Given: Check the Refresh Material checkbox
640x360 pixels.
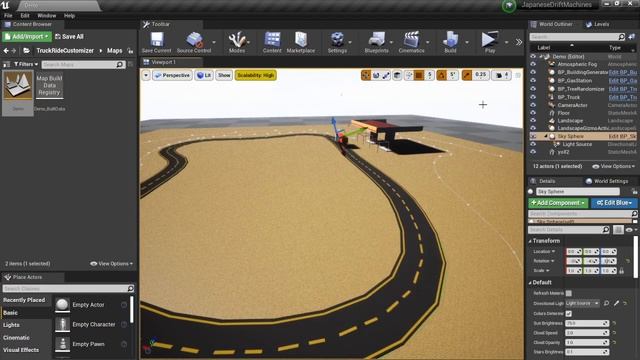Looking at the screenshot, I should point(569,293).
